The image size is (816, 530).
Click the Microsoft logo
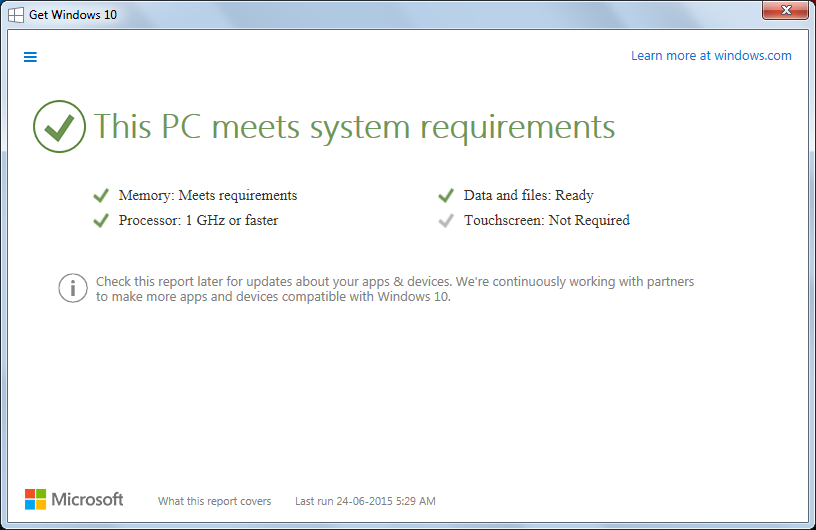point(74,499)
